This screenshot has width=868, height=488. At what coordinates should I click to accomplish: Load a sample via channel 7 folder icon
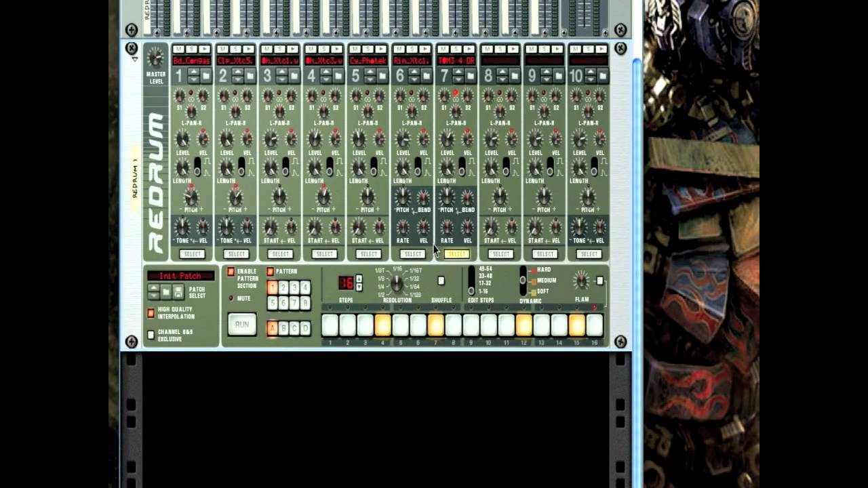pos(471,76)
